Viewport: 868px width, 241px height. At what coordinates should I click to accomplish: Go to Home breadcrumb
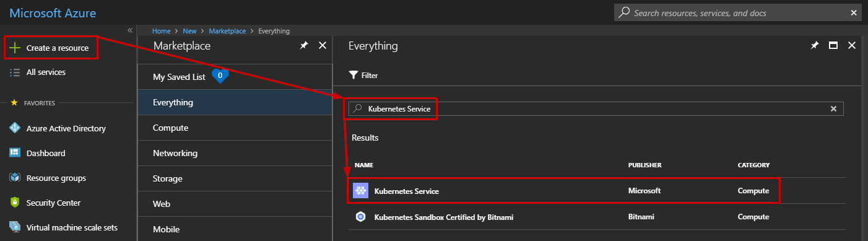tap(162, 30)
